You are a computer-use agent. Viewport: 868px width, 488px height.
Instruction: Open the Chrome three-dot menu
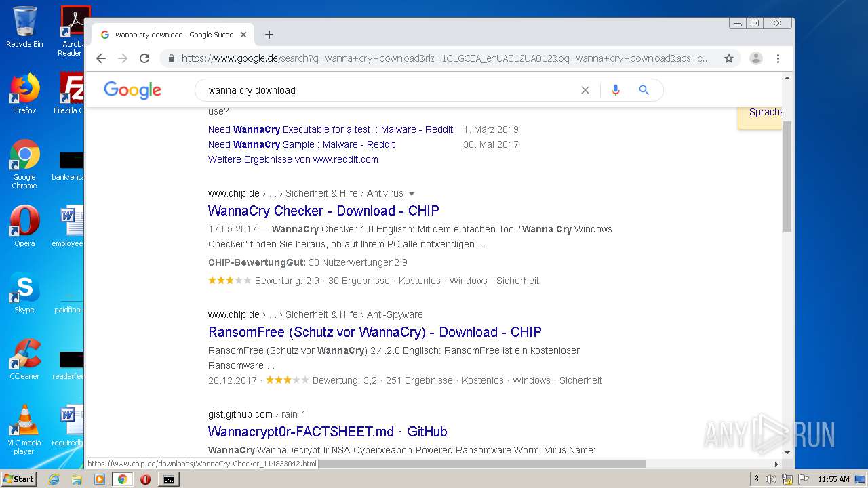pyautogui.click(x=778, y=58)
